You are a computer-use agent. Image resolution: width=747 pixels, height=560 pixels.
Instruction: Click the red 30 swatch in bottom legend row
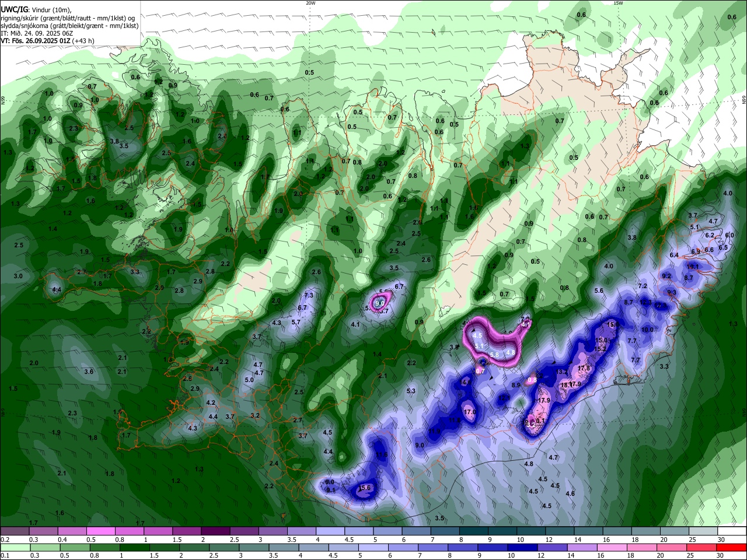pos(731,548)
